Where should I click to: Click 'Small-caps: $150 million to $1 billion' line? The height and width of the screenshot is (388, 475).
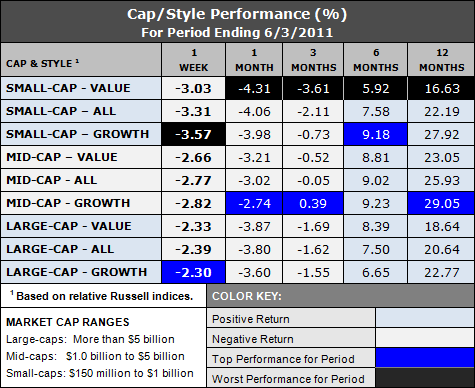click(100, 373)
